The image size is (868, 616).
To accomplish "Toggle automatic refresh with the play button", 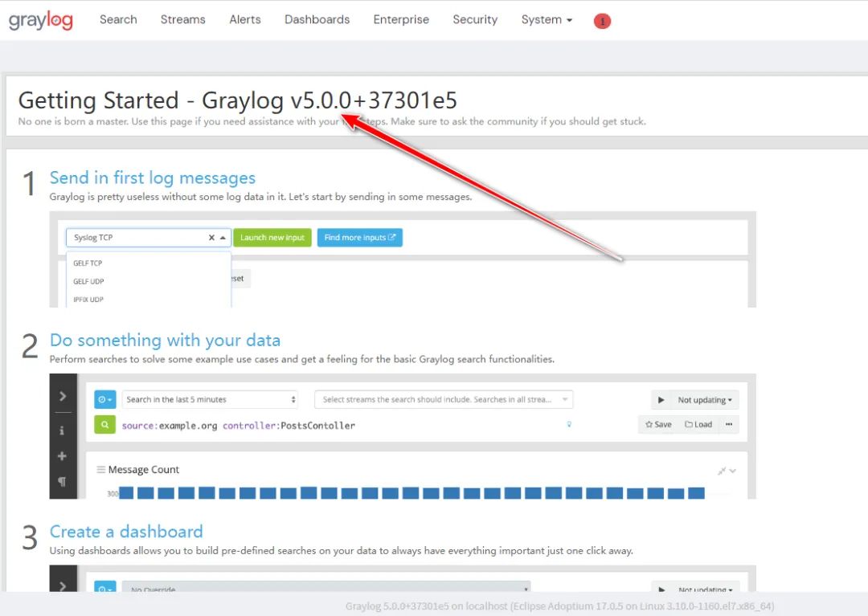I will coord(661,399).
